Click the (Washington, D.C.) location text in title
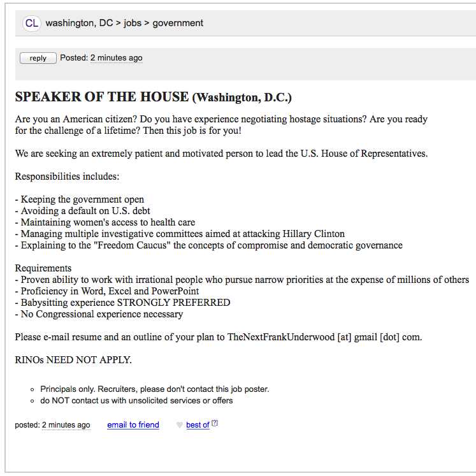This screenshot has width=476, height=476. [242, 97]
